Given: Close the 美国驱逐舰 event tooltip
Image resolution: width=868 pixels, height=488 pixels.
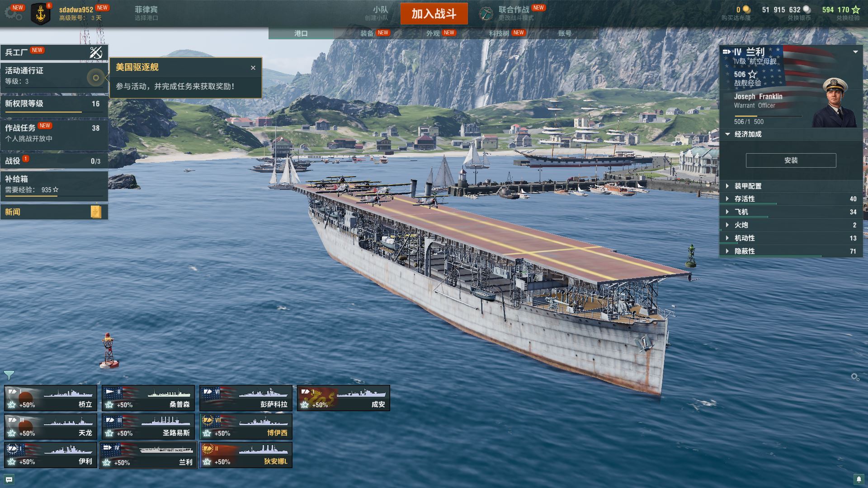Looking at the screenshot, I should 253,68.
